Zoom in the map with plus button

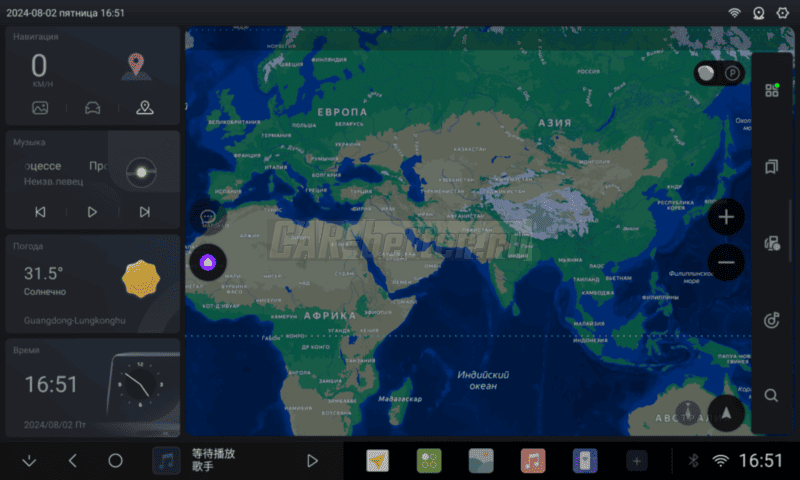(x=726, y=216)
